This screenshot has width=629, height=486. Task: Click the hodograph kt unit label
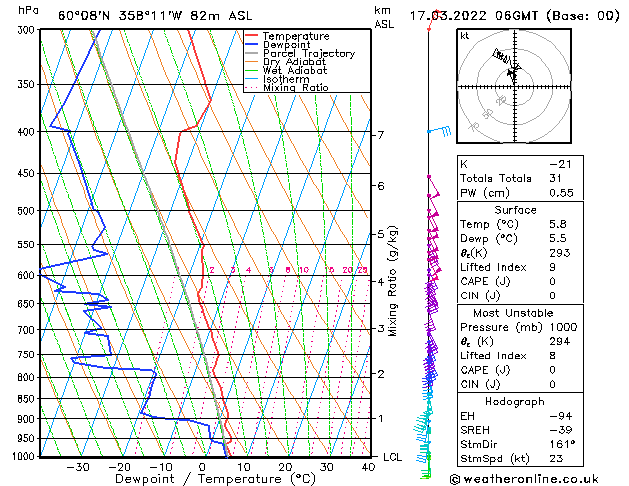465,36
